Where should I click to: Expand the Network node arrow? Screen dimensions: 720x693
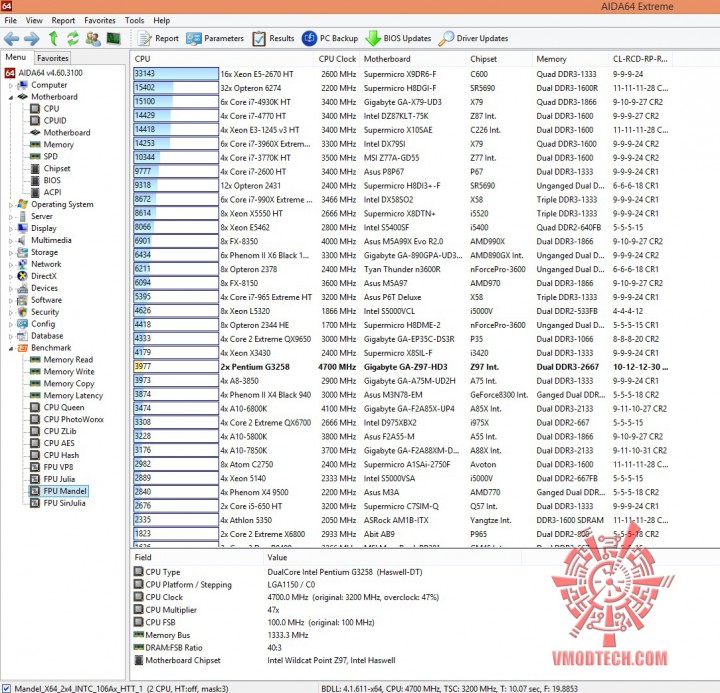point(11,265)
